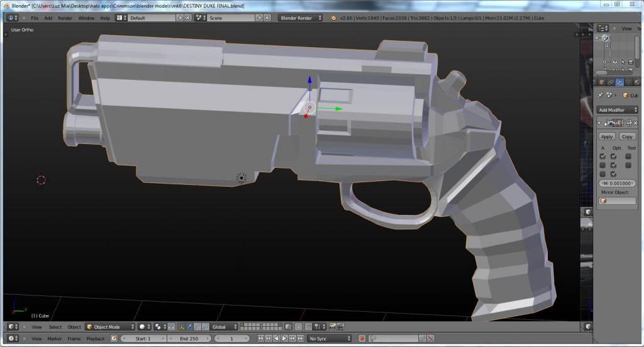Open the 3D viewport Select menu
Image resolution: width=644 pixels, height=347 pixels.
[55, 327]
